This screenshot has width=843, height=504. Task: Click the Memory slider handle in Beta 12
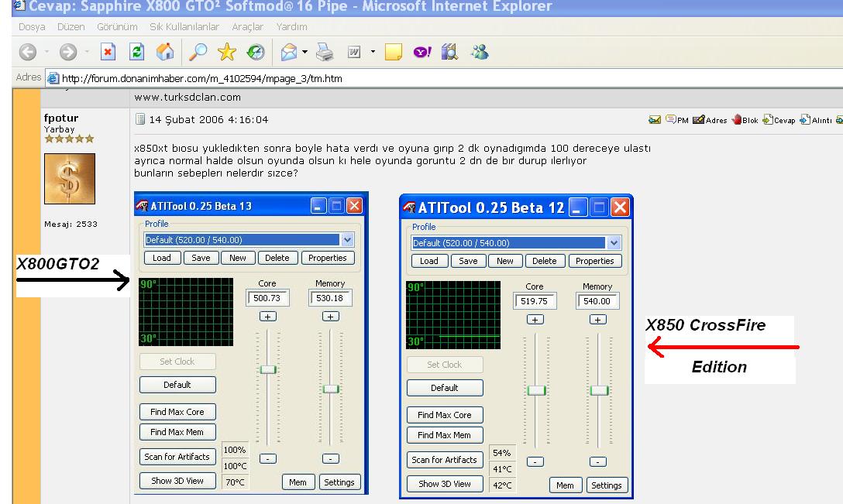pyautogui.click(x=599, y=391)
